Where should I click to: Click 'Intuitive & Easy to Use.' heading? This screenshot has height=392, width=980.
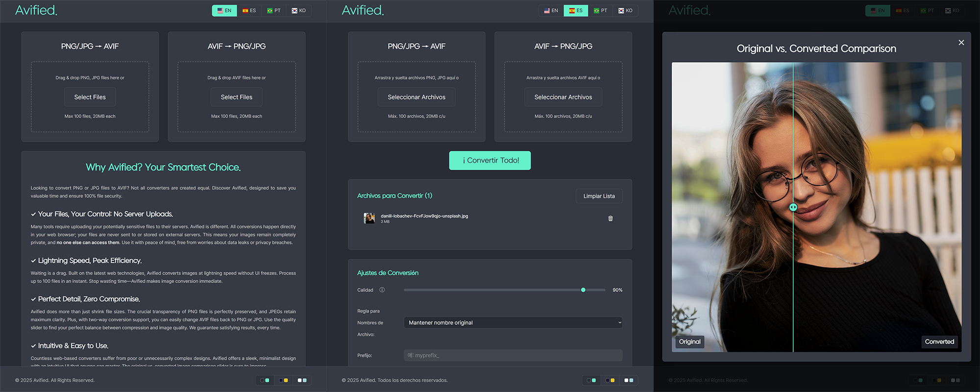(x=73, y=346)
